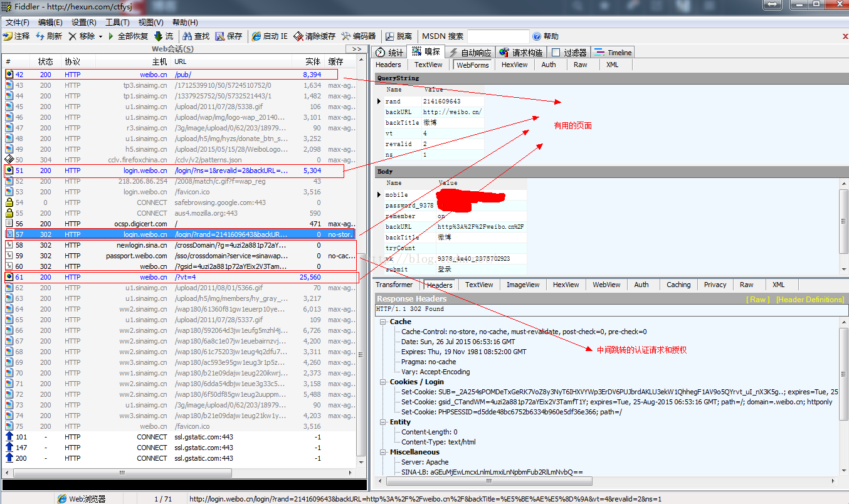Select response Transformer tab
Screen dimensions: 849x504
pos(394,285)
